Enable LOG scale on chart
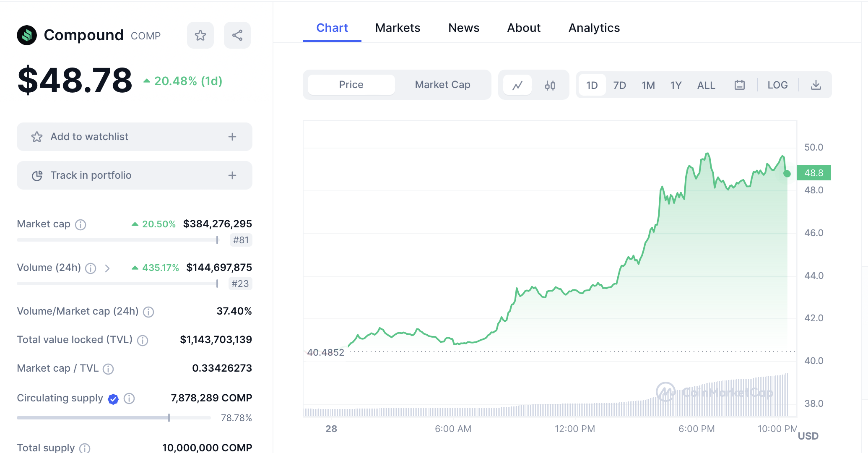This screenshot has width=868, height=453. coord(777,85)
